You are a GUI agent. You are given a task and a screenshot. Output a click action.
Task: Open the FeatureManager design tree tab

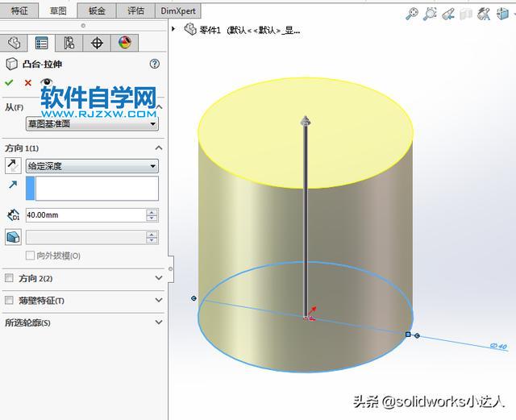pos(14,43)
